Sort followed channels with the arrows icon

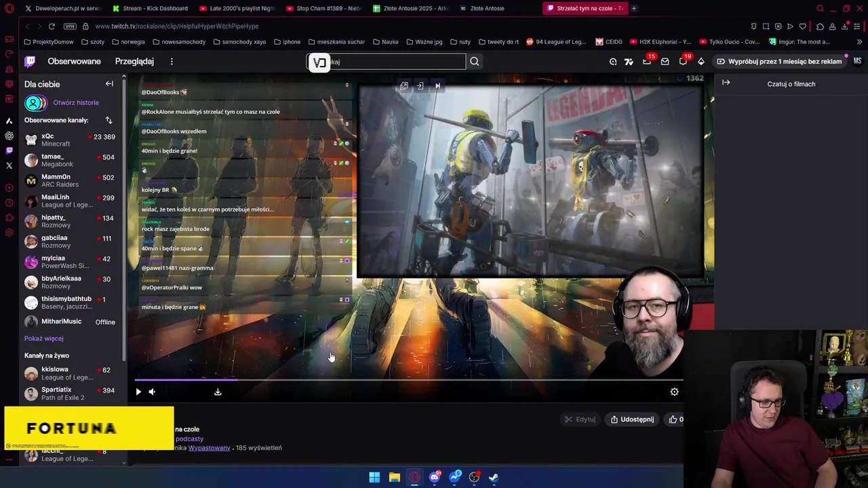click(x=108, y=120)
